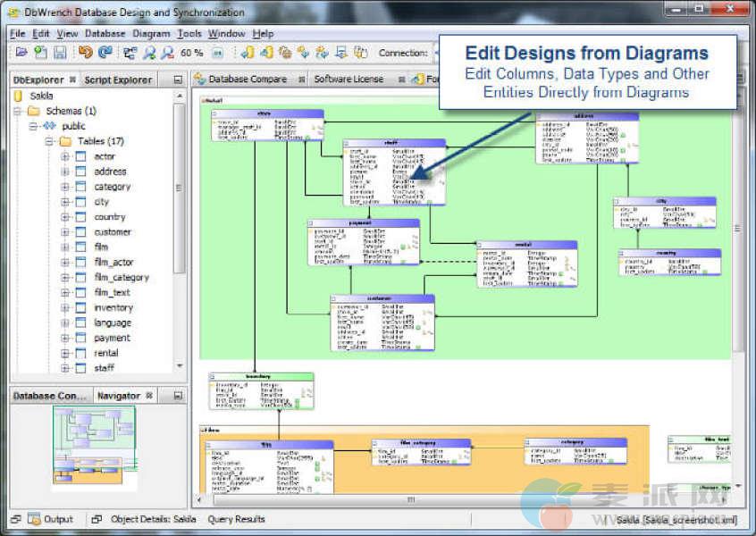Click the Save disk icon in toolbar
756x536 pixels.
60,53
